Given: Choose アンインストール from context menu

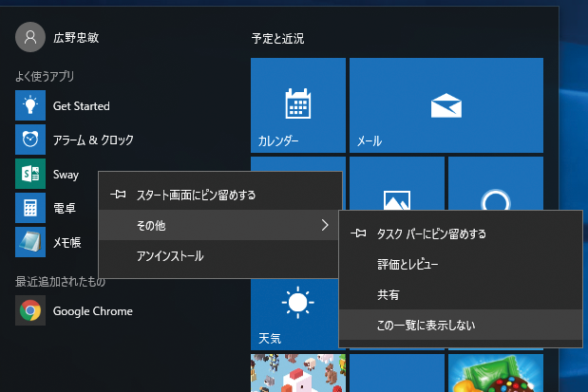Looking at the screenshot, I should pos(220,256).
